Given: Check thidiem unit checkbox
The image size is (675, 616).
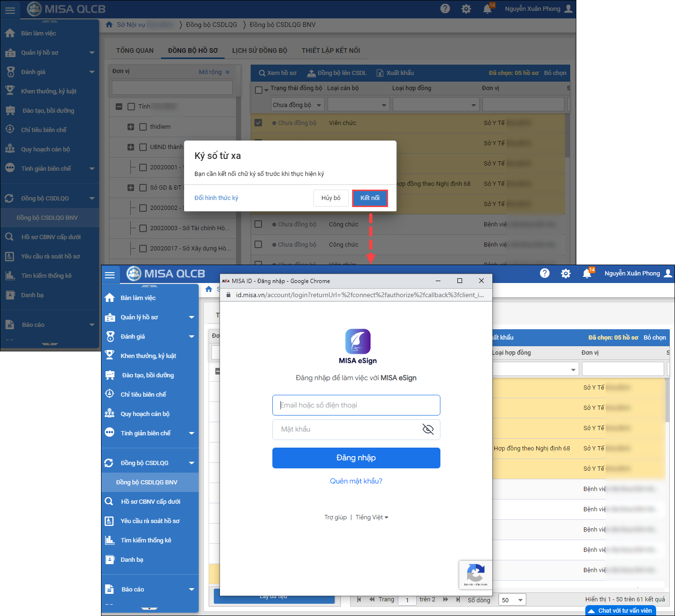Looking at the screenshot, I should tap(143, 127).
